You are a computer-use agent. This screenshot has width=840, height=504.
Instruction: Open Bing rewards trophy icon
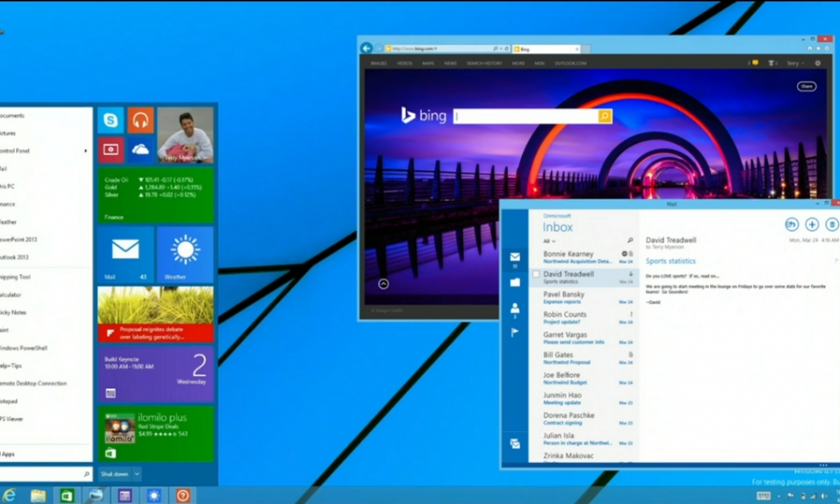pos(772,63)
